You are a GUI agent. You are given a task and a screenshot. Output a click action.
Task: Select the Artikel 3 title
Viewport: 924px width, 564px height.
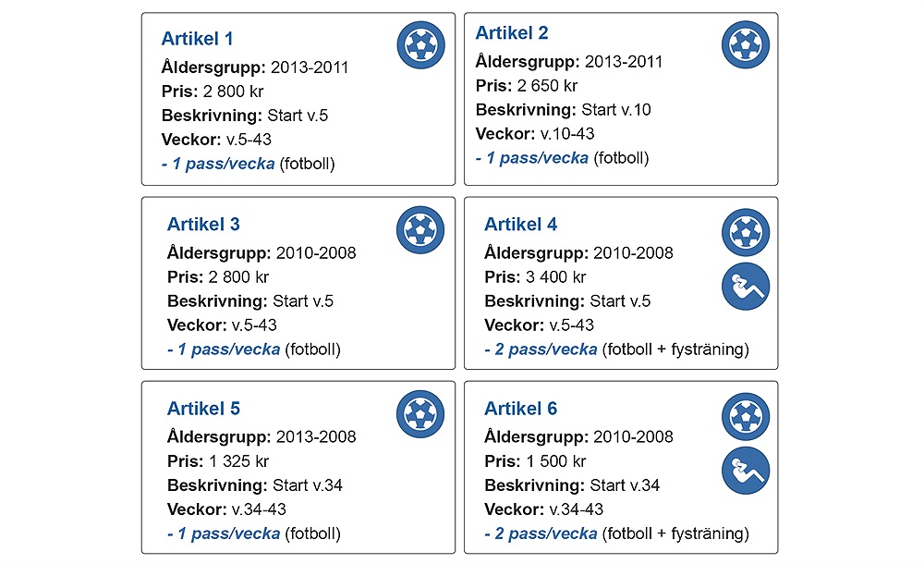click(x=203, y=224)
